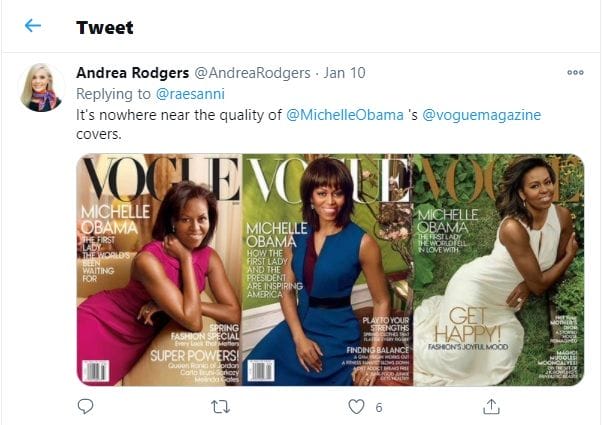602x425 pixels.
Task: View the pink dress Vogue cover
Action: tap(159, 270)
